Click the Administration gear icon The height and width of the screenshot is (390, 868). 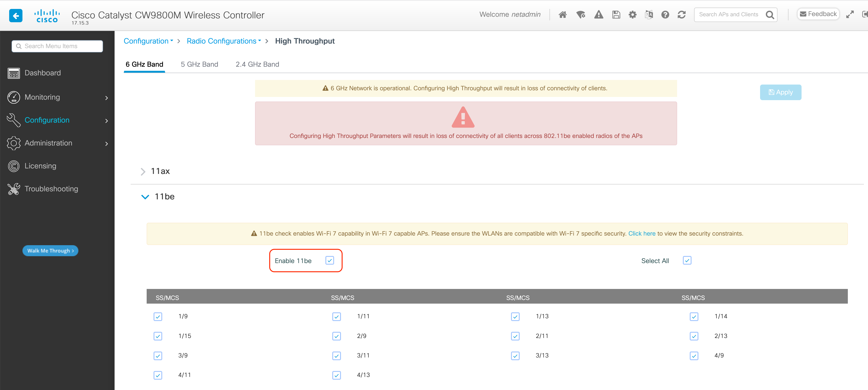(x=14, y=143)
